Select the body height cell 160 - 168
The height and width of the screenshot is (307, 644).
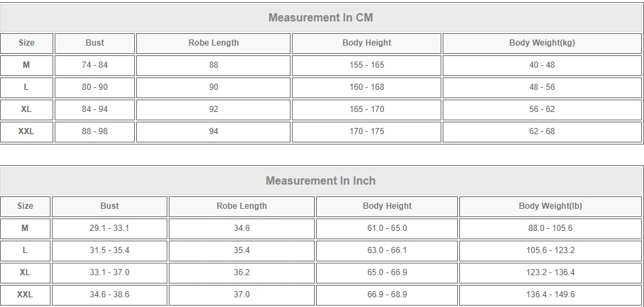pos(367,87)
